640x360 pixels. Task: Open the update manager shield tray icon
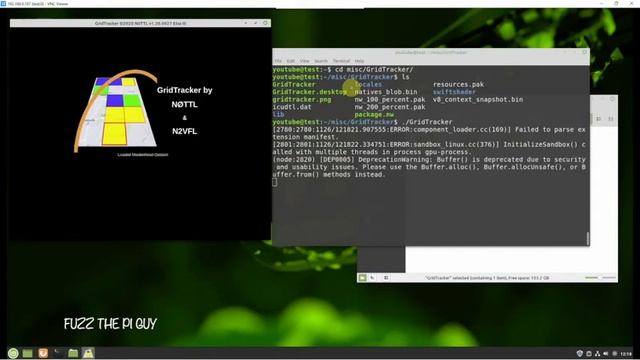point(579,353)
